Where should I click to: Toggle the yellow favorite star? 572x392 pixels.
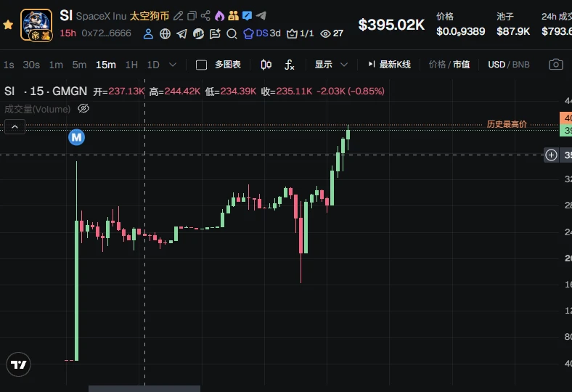(x=8, y=25)
